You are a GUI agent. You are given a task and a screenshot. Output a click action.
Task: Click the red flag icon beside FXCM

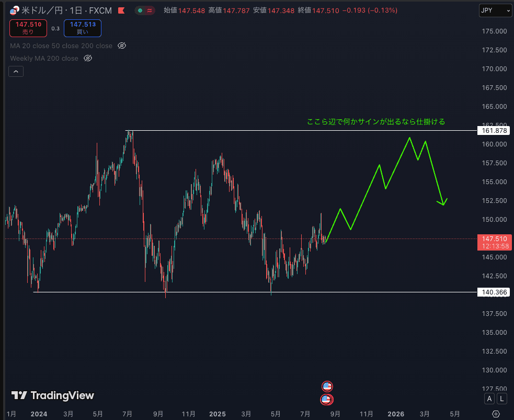pos(121,10)
